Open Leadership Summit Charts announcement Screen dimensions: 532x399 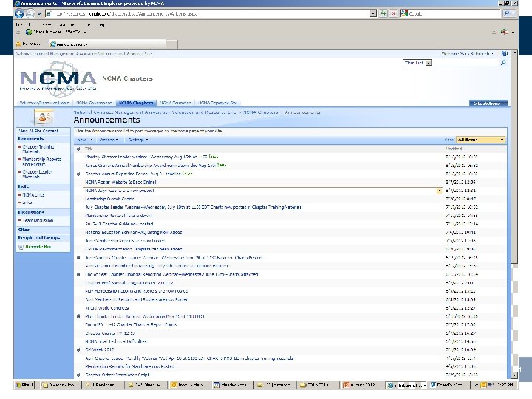110,199
